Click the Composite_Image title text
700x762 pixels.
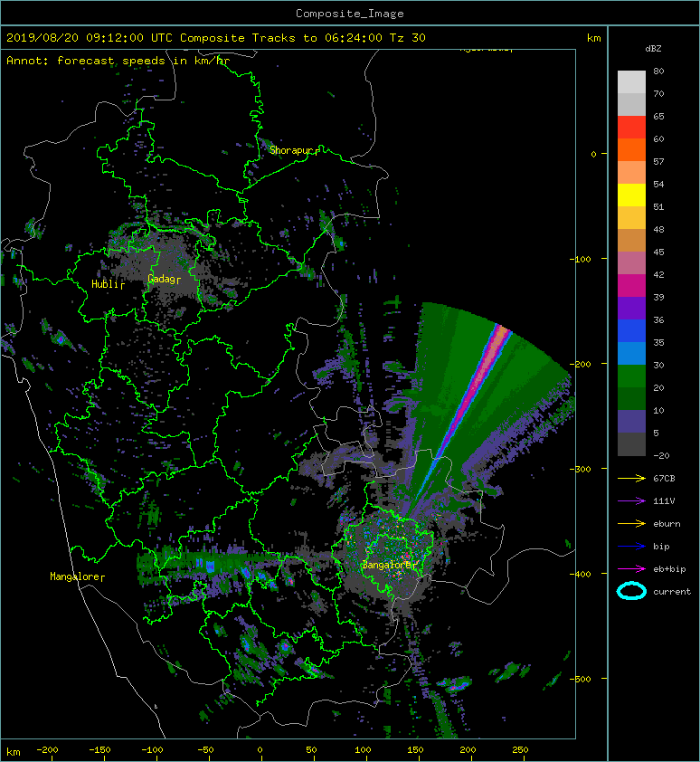click(x=350, y=14)
